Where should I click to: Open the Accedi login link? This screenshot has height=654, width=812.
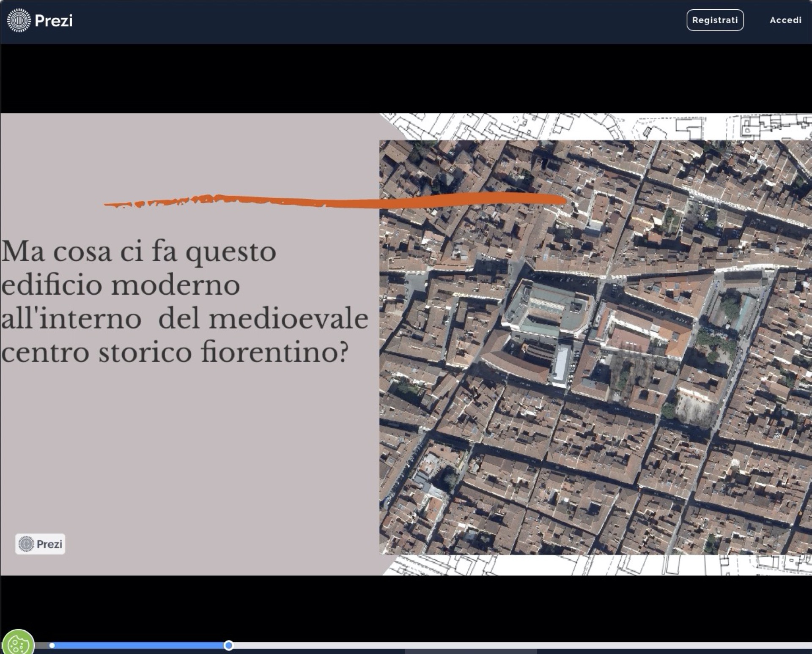pos(785,20)
